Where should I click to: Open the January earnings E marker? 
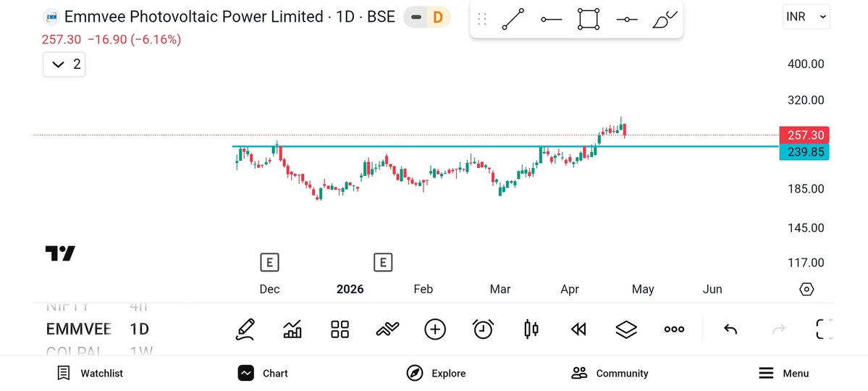[x=382, y=262]
